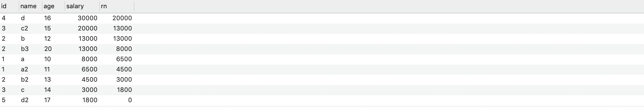This screenshot has height=107, width=644.
Task: Select the cell with name d2
Action: (31, 100)
